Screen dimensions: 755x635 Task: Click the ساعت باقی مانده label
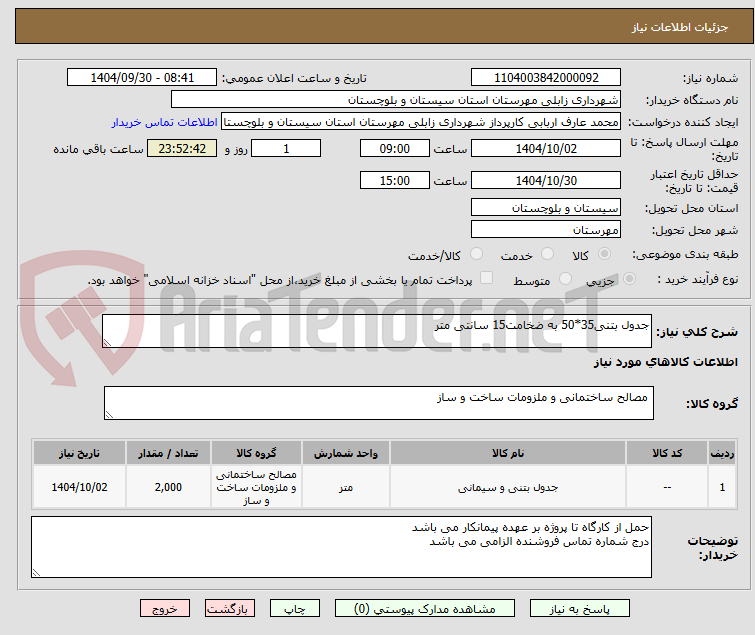[98, 149]
